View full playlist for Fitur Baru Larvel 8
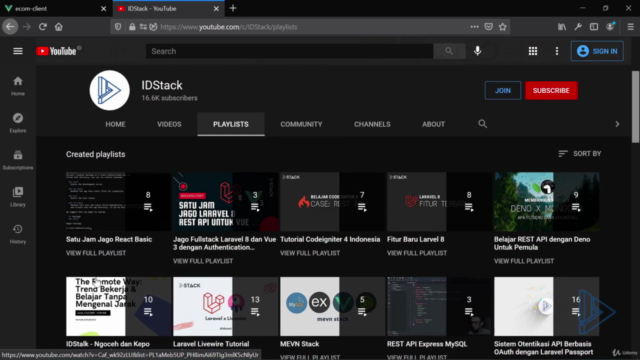Image resolution: width=640 pixels, height=360 pixels. [417, 253]
